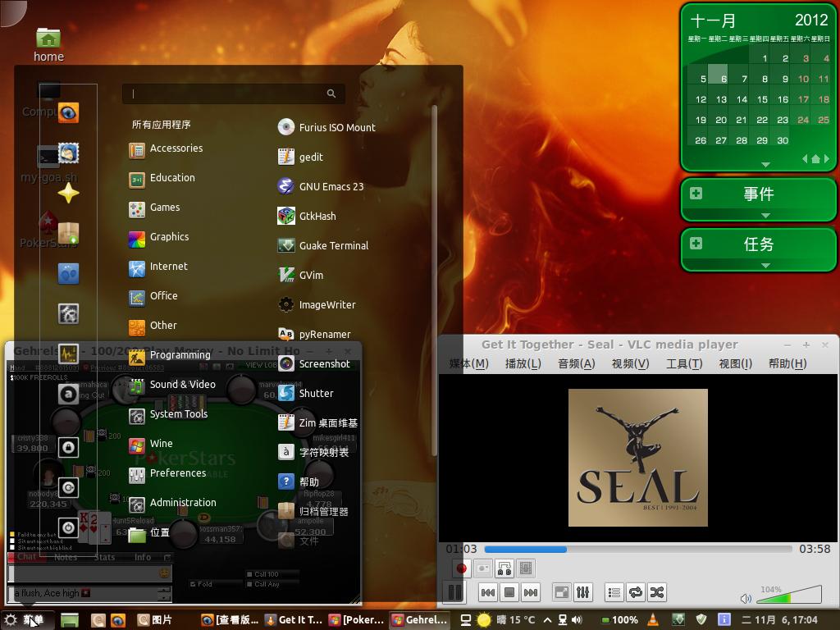Open VLC extended settings equalizer button

(583, 592)
